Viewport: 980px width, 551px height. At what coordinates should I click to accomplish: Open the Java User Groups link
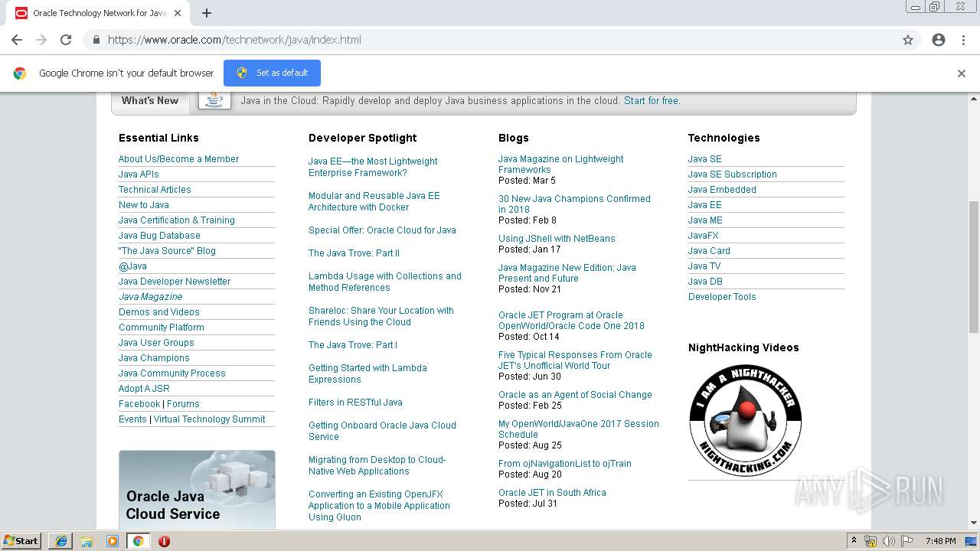click(x=156, y=343)
